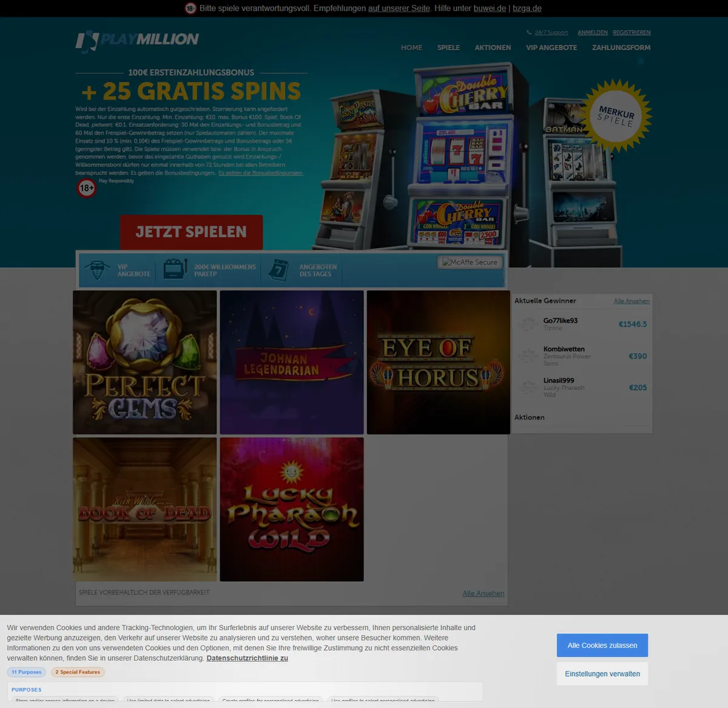Open the 'Es gelten die Bonusbedingungen' link

tap(260, 173)
